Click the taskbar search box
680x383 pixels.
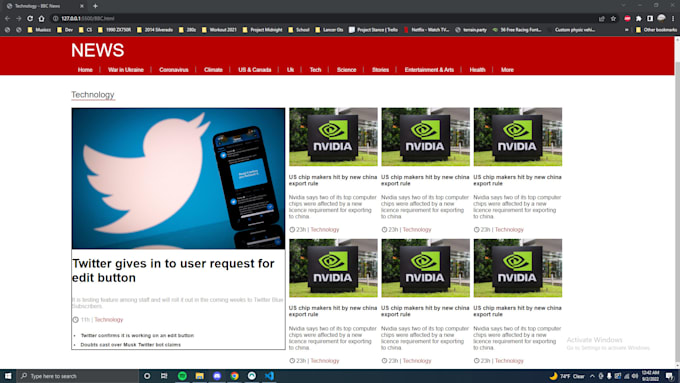tap(78, 376)
